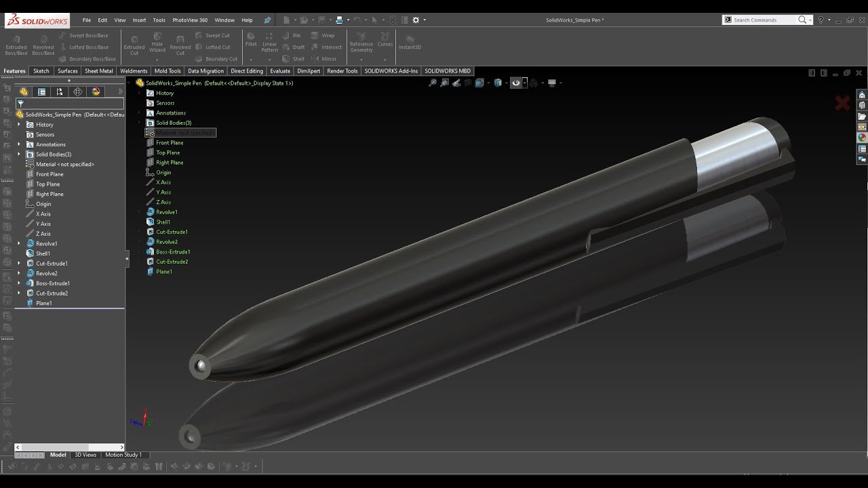Viewport: 868px width, 488px height.
Task: Expand the History node in left tree
Action: [x=19, y=125]
